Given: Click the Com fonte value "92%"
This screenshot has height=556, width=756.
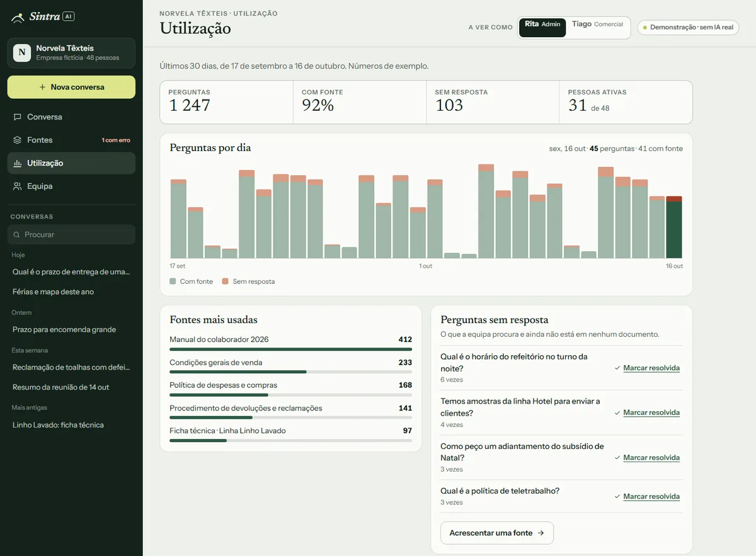Looking at the screenshot, I should [318, 106].
